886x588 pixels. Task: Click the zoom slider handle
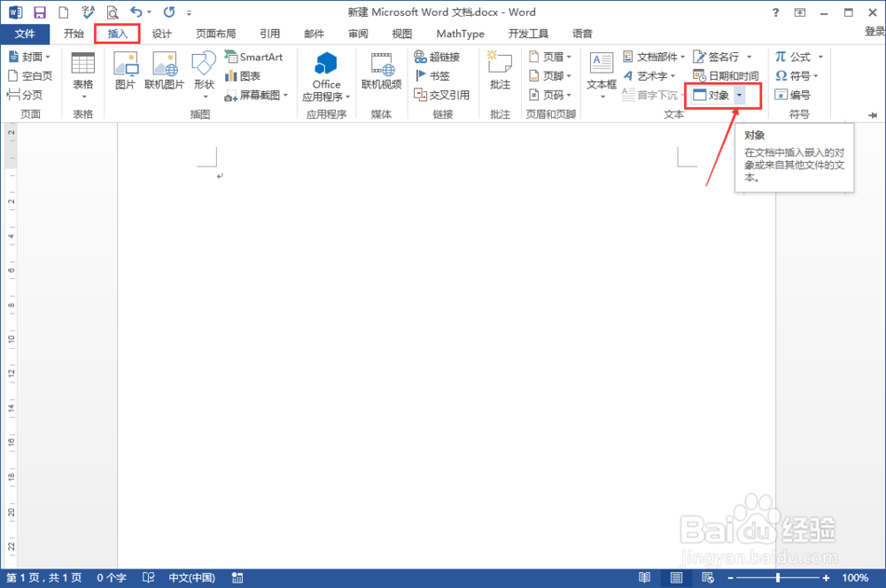tap(778, 578)
